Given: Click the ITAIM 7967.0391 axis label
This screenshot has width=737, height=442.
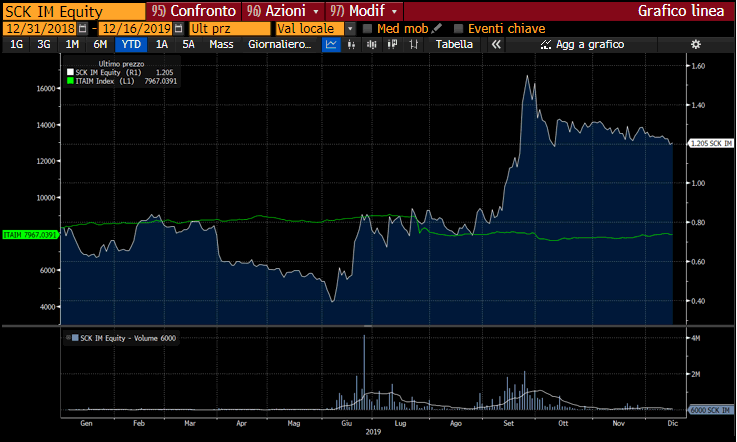Looking at the screenshot, I should click(31, 235).
